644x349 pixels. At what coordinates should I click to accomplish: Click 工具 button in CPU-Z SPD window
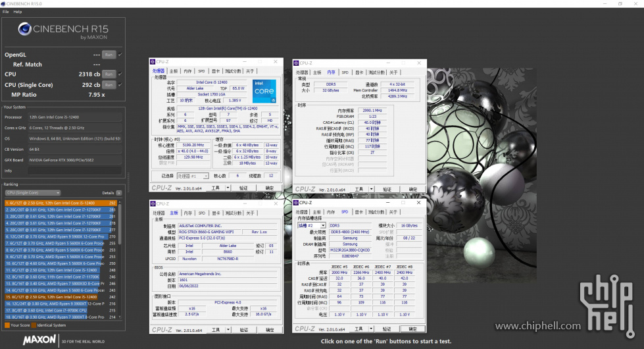click(359, 329)
